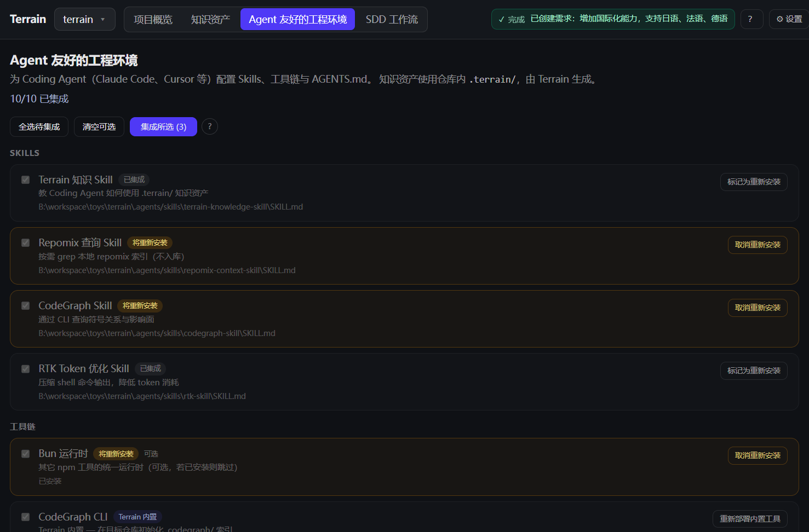Image resolution: width=809 pixels, height=532 pixels.
Task: Click 标记为重新安装 for RTK Token Skill
Action: (754, 371)
